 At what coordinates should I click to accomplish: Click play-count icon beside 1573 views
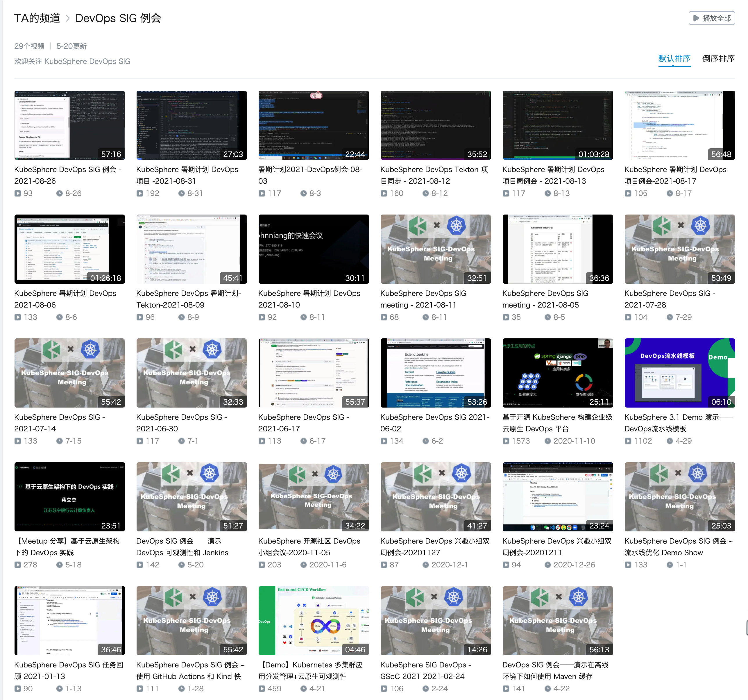click(506, 441)
